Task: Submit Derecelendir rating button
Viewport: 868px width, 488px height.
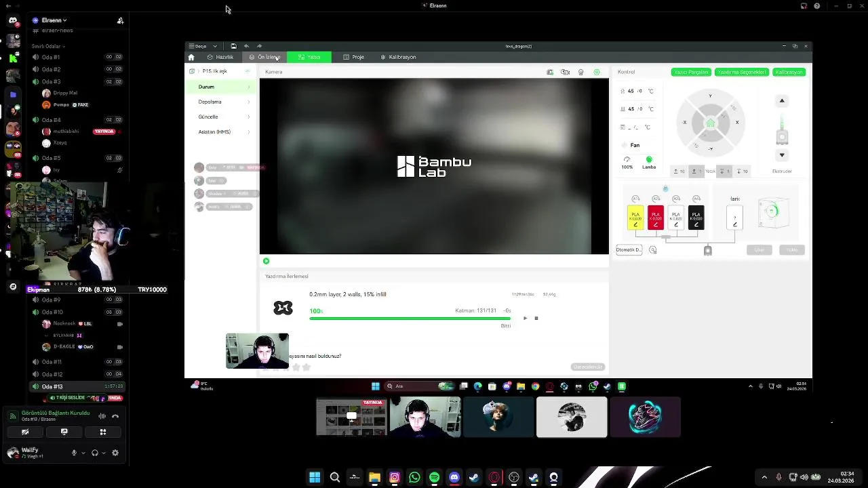Action: 587,367
